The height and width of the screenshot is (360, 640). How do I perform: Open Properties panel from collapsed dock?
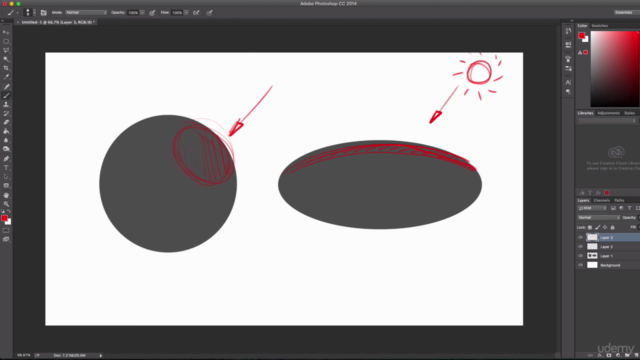point(568,45)
